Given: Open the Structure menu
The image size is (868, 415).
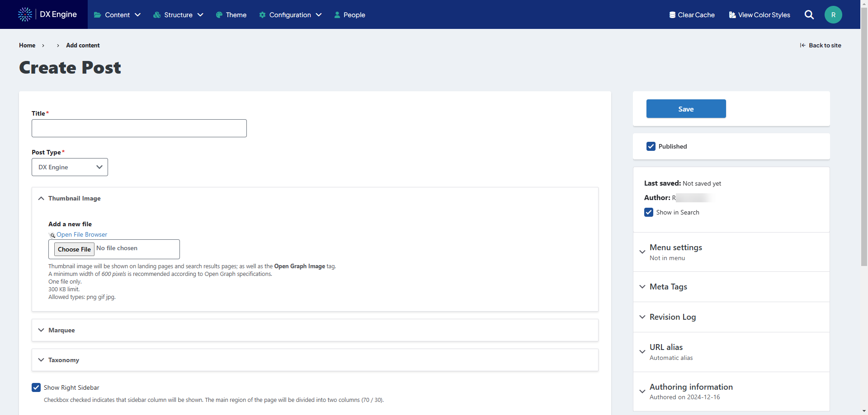Looking at the screenshot, I should [176, 15].
